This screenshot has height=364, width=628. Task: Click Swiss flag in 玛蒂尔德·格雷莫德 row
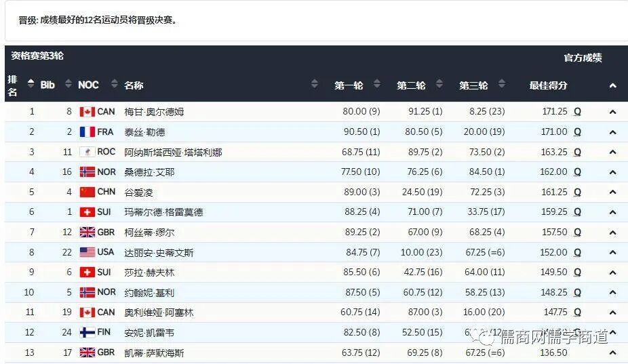[87, 212]
